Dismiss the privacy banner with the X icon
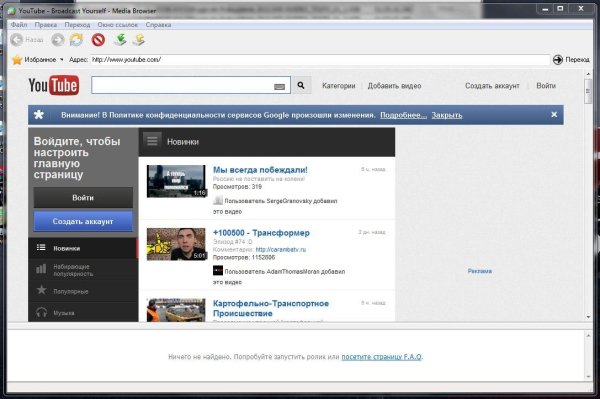 click(554, 114)
